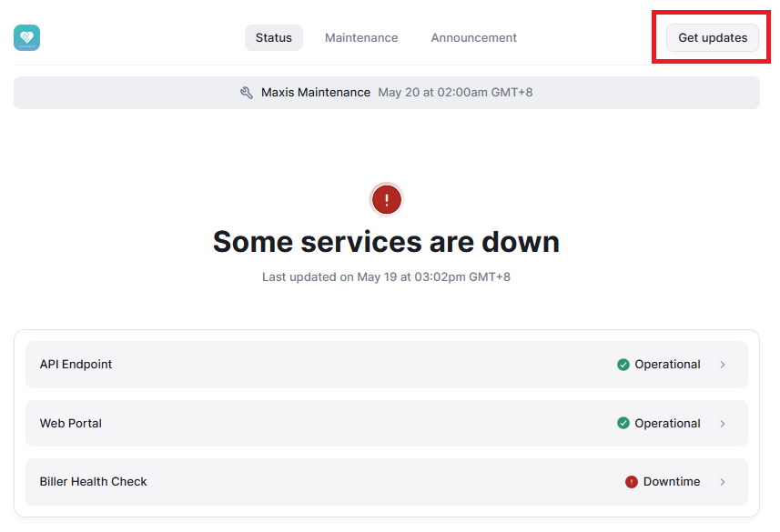Expand the Biller Health Check row chevron
Screen dimensions: 780x532
pyautogui.click(x=722, y=482)
